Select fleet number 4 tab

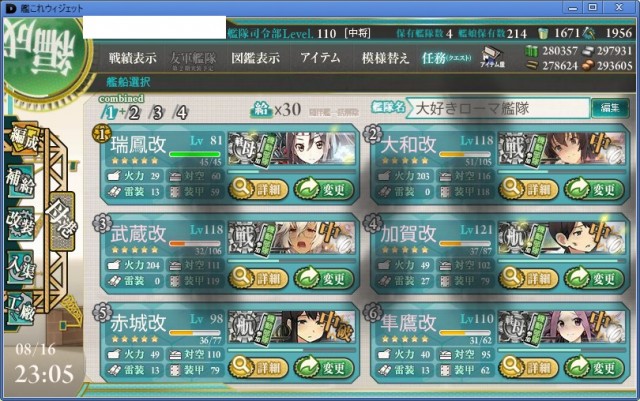click(x=181, y=113)
